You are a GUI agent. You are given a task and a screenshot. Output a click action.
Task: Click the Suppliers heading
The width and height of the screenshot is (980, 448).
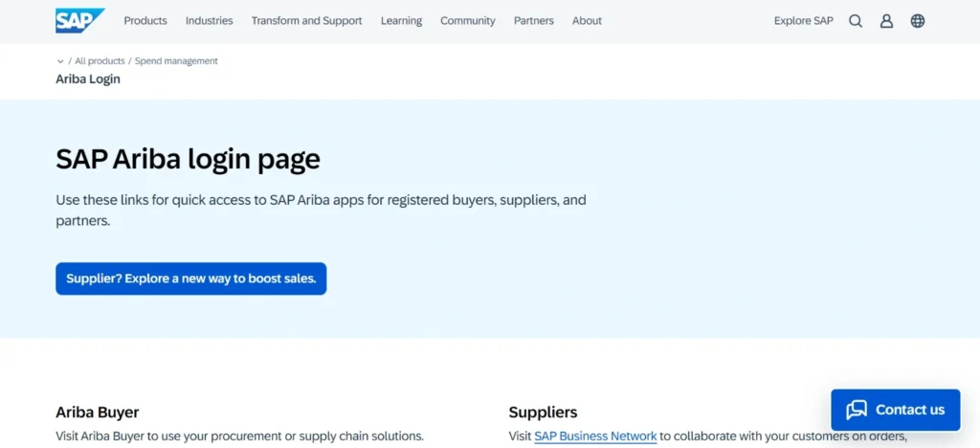tap(544, 413)
